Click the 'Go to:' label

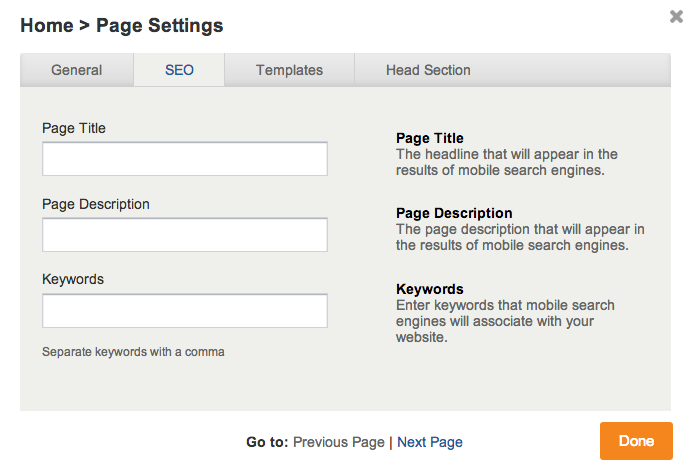(x=267, y=442)
